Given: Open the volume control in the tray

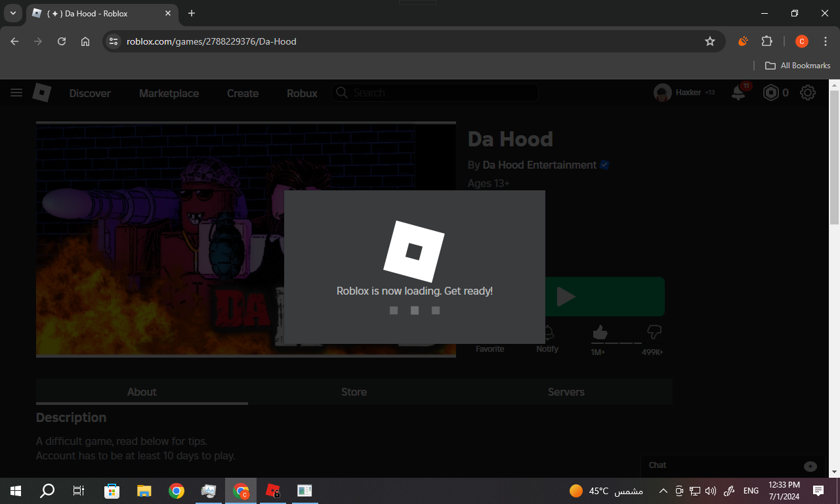Looking at the screenshot, I should pos(711,491).
